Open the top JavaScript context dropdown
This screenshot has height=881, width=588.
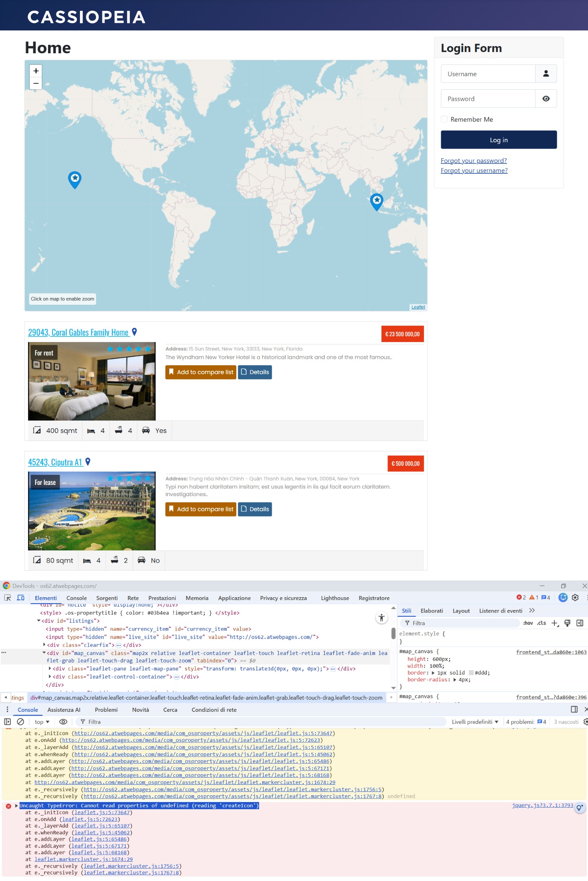(x=42, y=722)
